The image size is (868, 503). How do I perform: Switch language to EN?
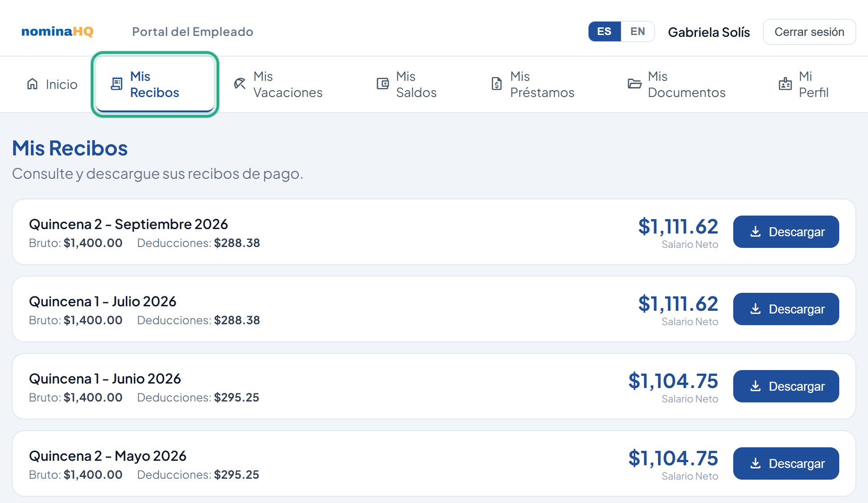(638, 31)
